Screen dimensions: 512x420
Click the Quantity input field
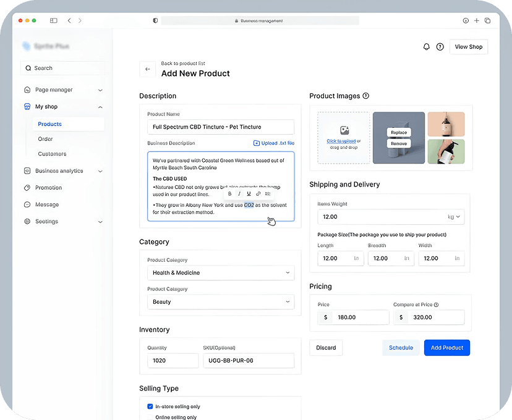pyautogui.click(x=173, y=360)
